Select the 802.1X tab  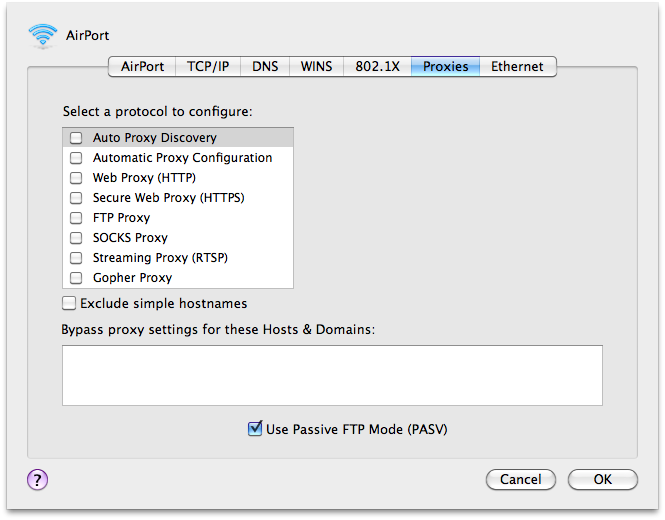click(x=377, y=67)
